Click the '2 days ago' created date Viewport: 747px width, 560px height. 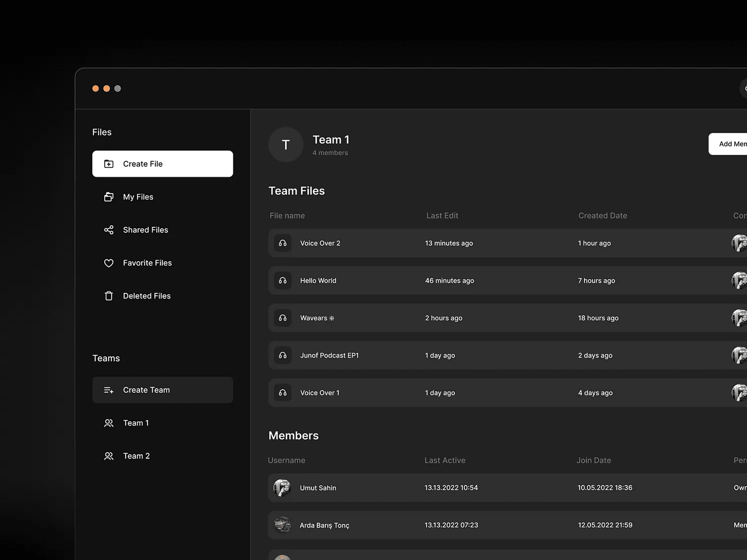[x=595, y=355]
